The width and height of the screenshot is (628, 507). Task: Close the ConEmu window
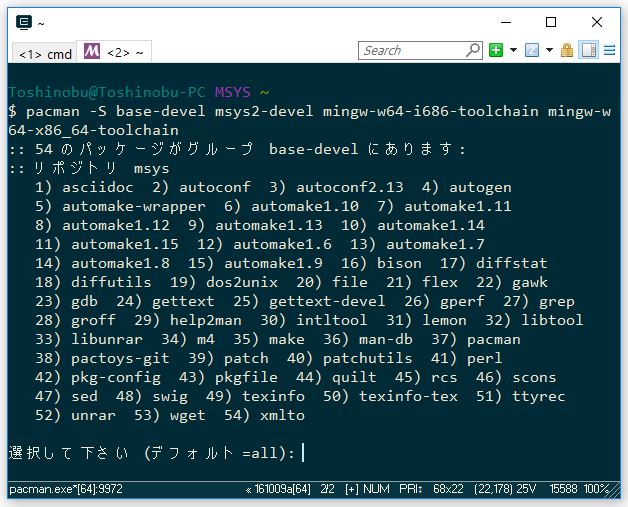(x=597, y=22)
